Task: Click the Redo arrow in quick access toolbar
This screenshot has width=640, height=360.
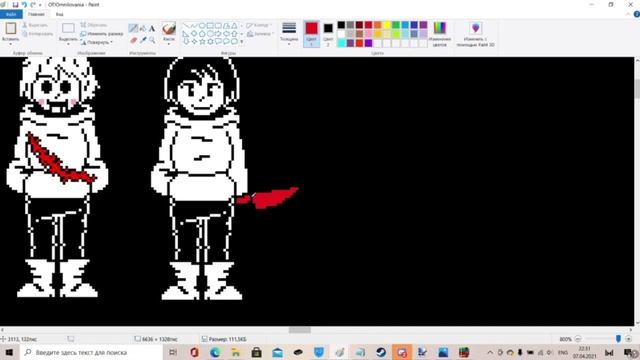Action: [x=33, y=4]
